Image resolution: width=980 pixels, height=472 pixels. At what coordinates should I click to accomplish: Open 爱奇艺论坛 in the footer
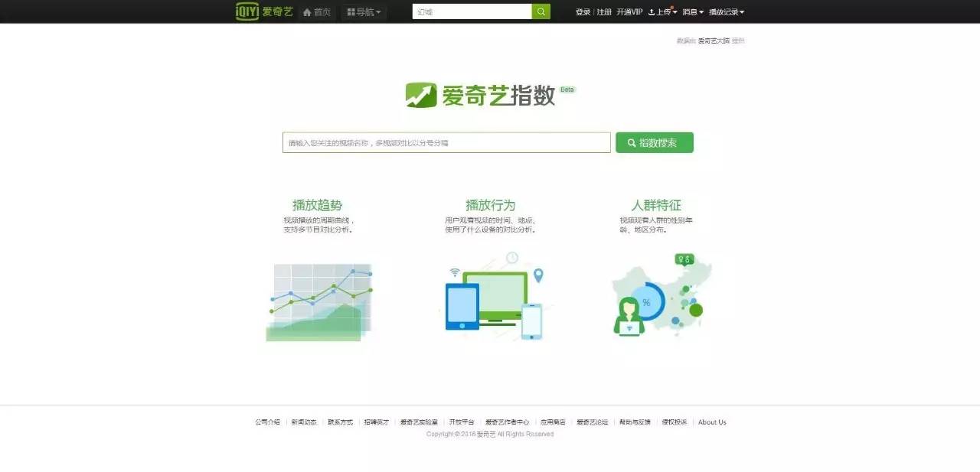(593, 422)
